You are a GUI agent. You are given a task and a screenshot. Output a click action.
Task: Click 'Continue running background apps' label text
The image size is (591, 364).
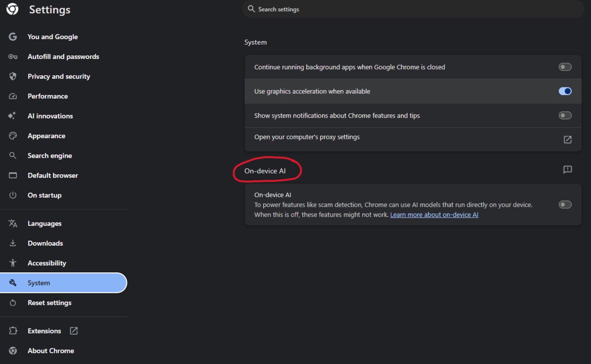coord(350,67)
